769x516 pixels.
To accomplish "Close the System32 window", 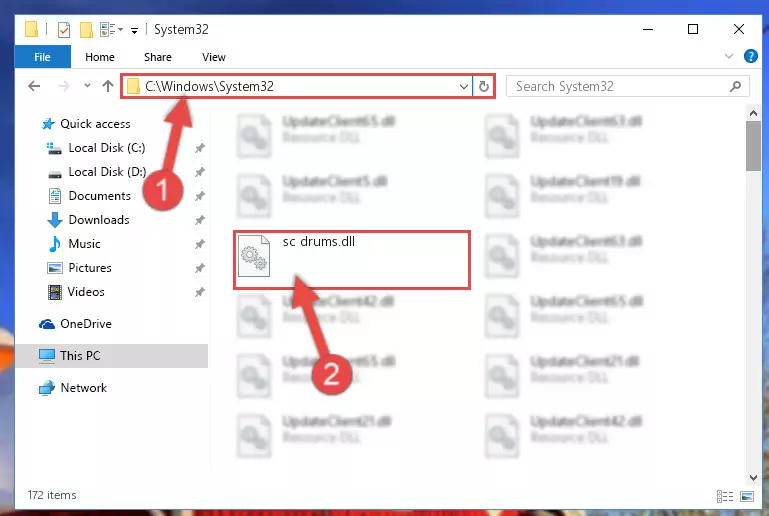I will pos(739,29).
